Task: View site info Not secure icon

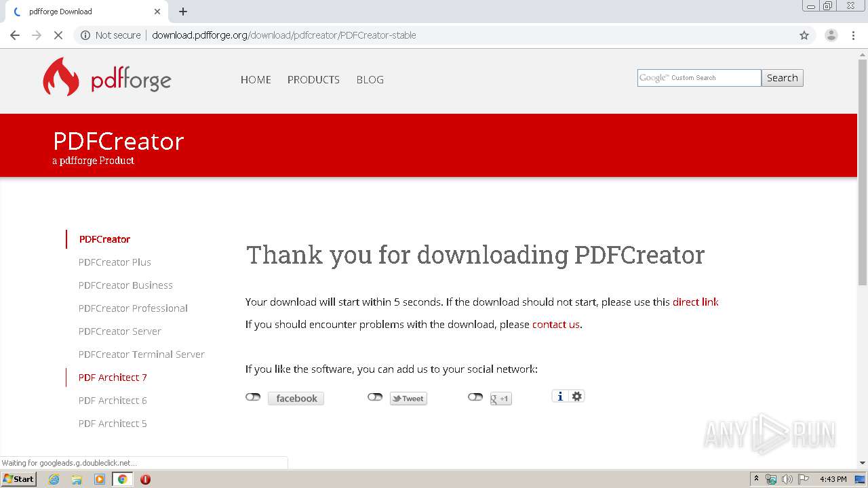Action: (x=85, y=35)
